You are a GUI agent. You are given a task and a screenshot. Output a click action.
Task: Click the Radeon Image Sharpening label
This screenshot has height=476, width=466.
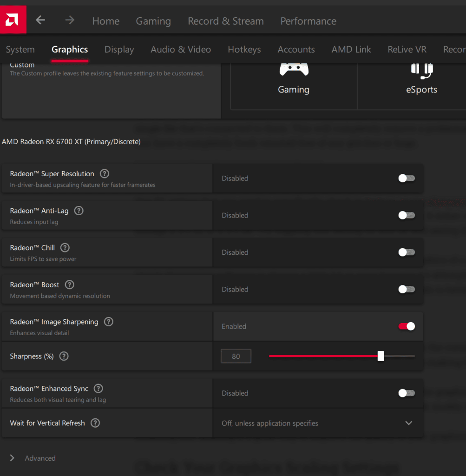54,322
